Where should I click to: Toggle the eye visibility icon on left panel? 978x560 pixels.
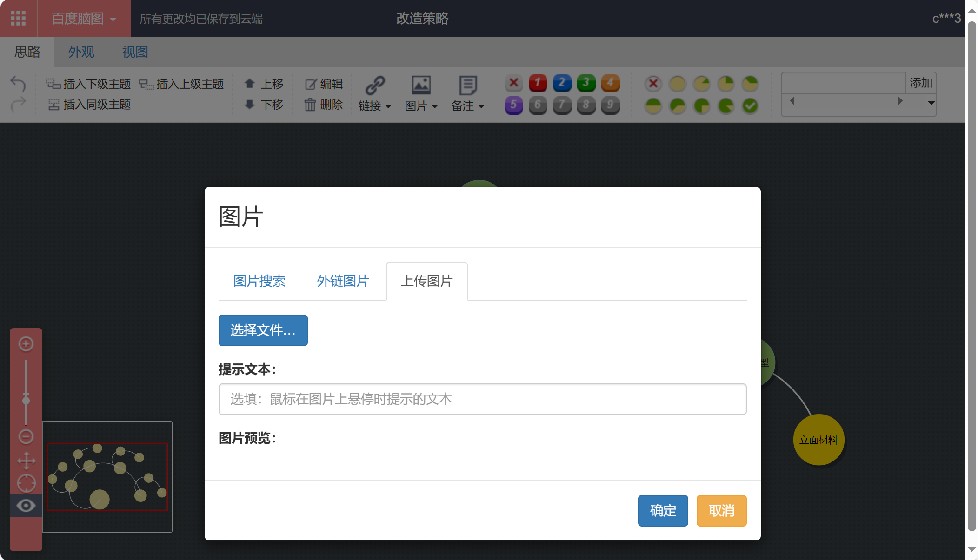pyautogui.click(x=26, y=505)
